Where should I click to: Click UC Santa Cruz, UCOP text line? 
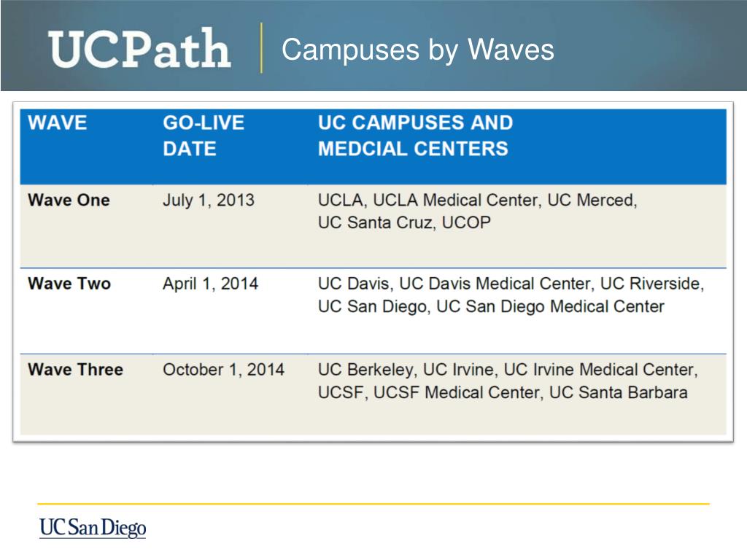click(x=404, y=222)
